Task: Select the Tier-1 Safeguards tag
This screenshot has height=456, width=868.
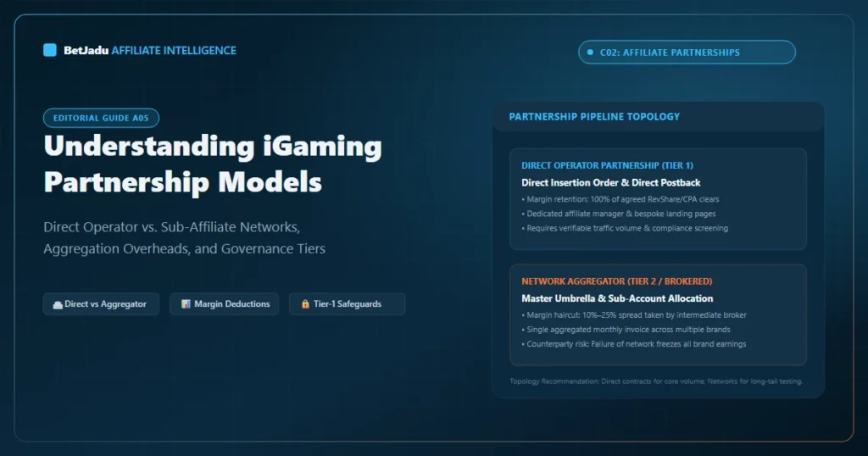Action: [x=347, y=303]
